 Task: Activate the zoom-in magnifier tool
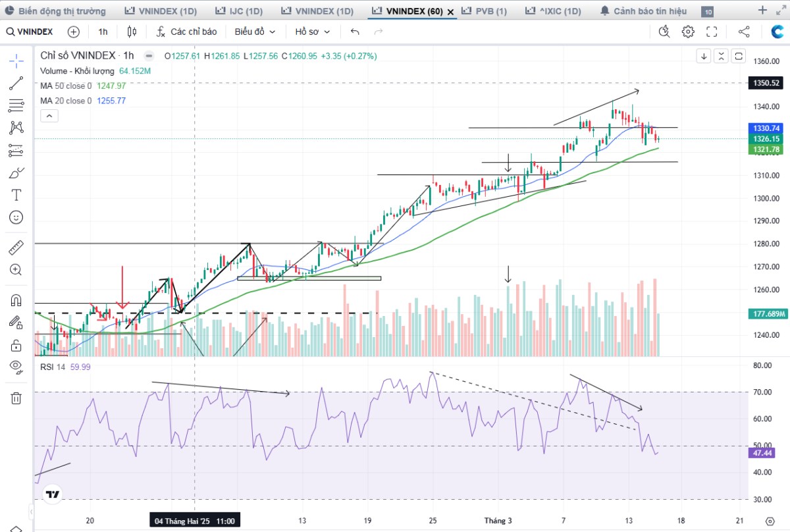click(16, 270)
